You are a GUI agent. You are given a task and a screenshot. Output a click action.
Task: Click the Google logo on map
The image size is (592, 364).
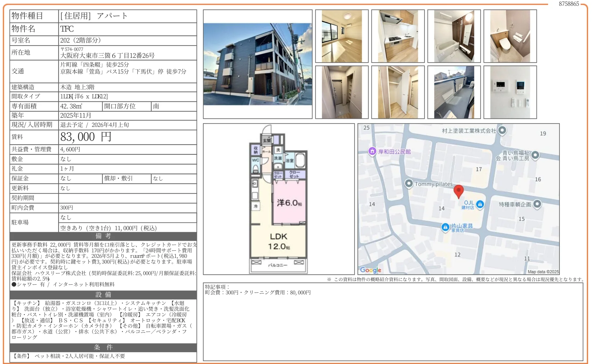tap(371, 270)
